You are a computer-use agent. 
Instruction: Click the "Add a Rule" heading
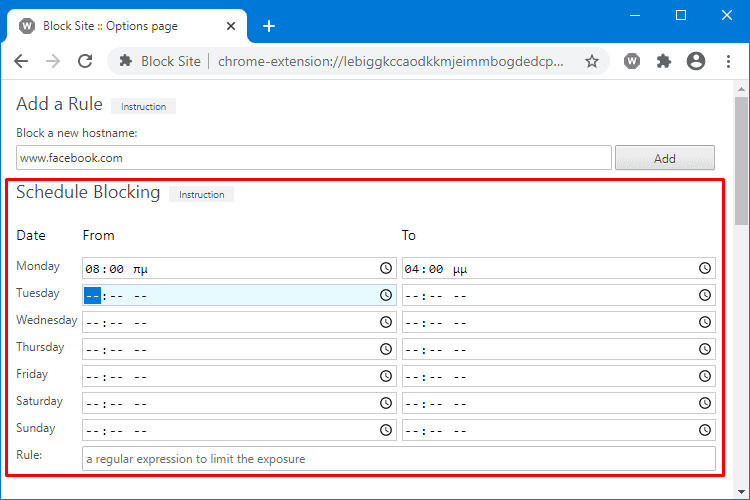tap(59, 104)
